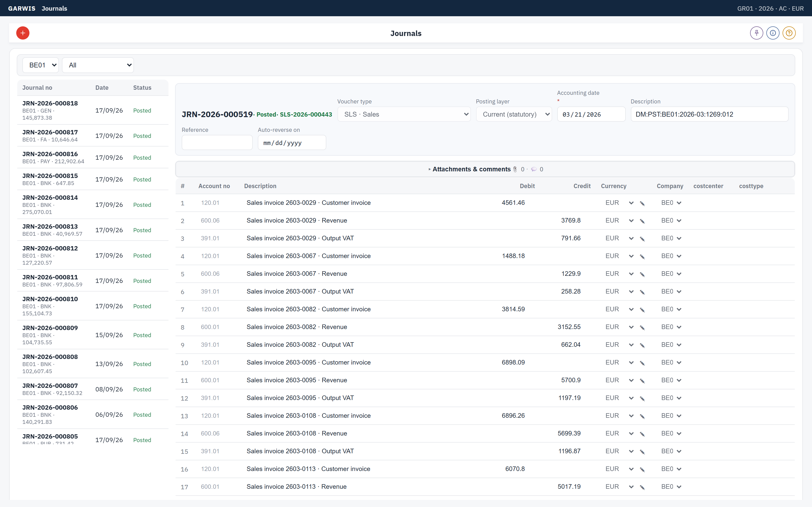Image resolution: width=812 pixels, height=507 pixels.
Task: Open the Journals menu in top bar
Action: coord(54,8)
